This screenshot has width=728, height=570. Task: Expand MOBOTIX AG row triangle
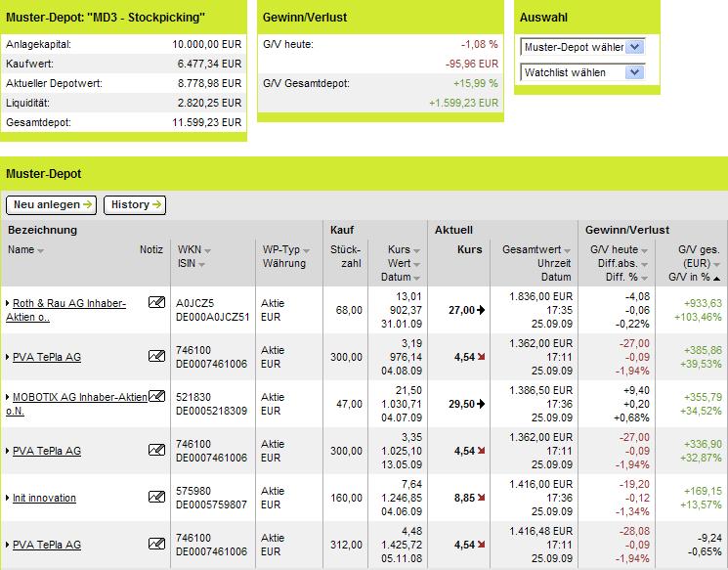click(x=8, y=397)
